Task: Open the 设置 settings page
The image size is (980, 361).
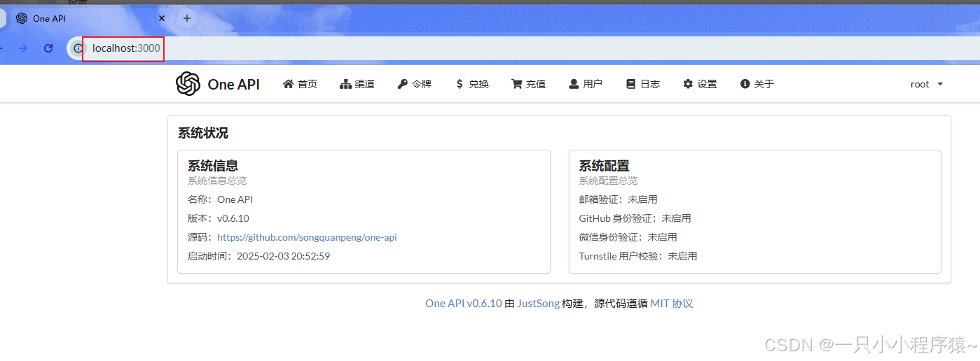Action: click(x=700, y=84)
